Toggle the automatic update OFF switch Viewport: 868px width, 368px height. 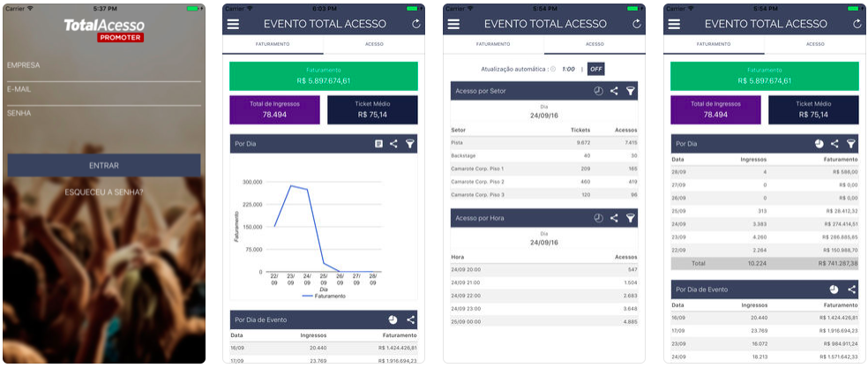[x=595, y=70]
